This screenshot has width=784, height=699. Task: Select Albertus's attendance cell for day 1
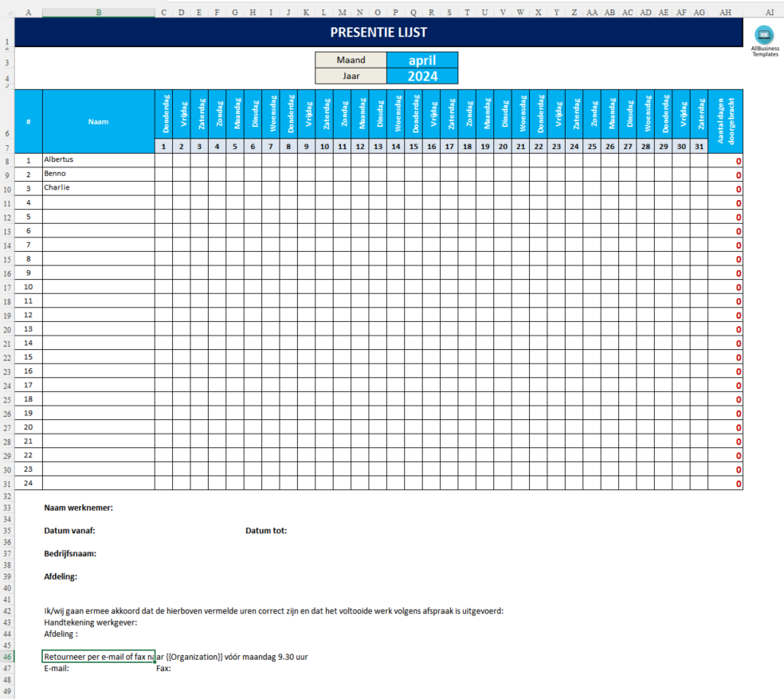(x=163, y=160)
